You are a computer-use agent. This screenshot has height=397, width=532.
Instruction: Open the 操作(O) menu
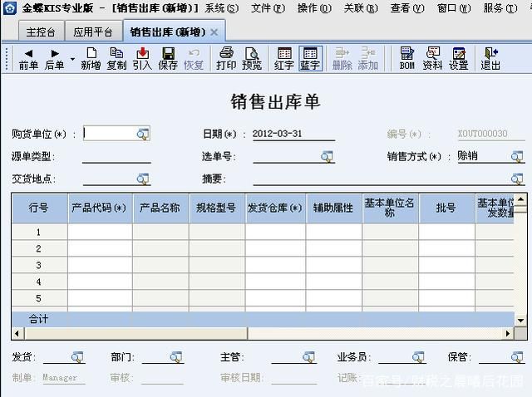[314, 7]
